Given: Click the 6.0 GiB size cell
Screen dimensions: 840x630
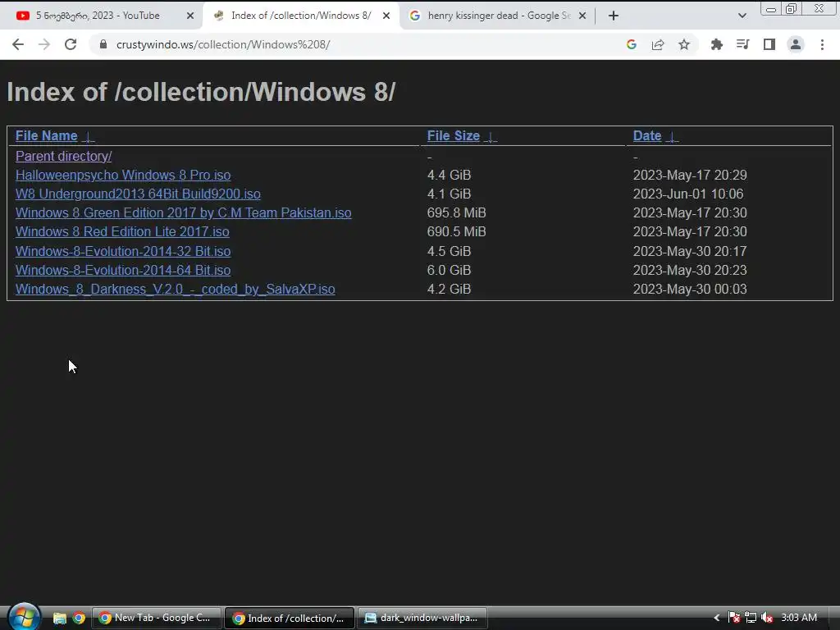Looking at the screenshot, I should 449,270.
